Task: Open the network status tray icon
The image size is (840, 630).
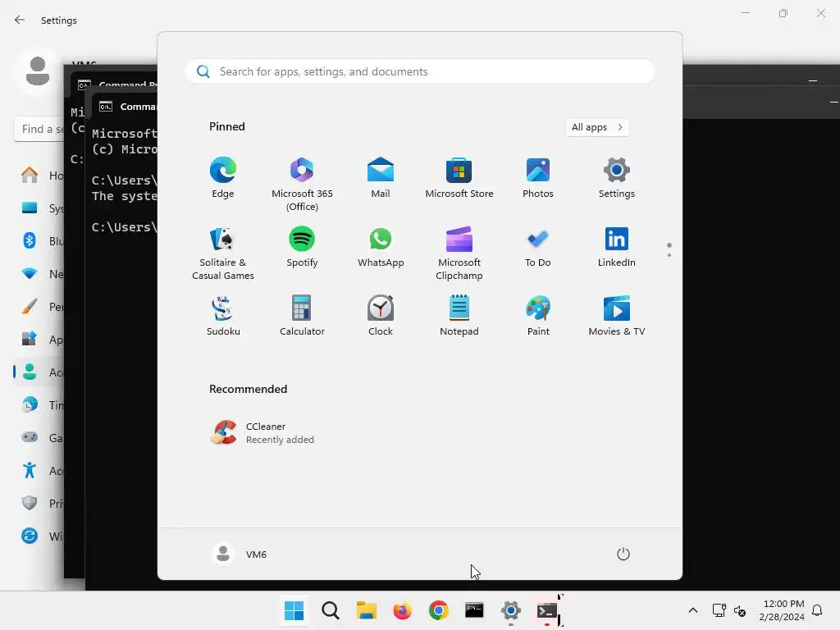Action: 719,610
